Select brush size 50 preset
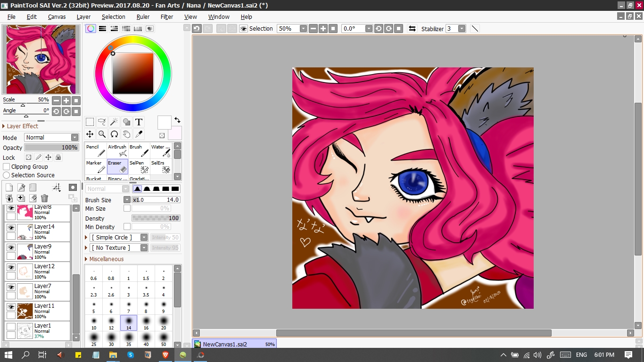 [x=164, y=340]
